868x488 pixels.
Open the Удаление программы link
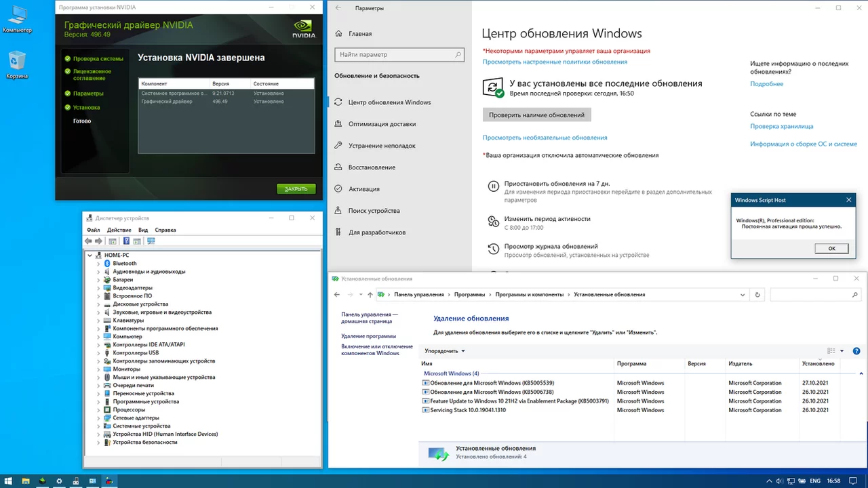click(369, 336)
